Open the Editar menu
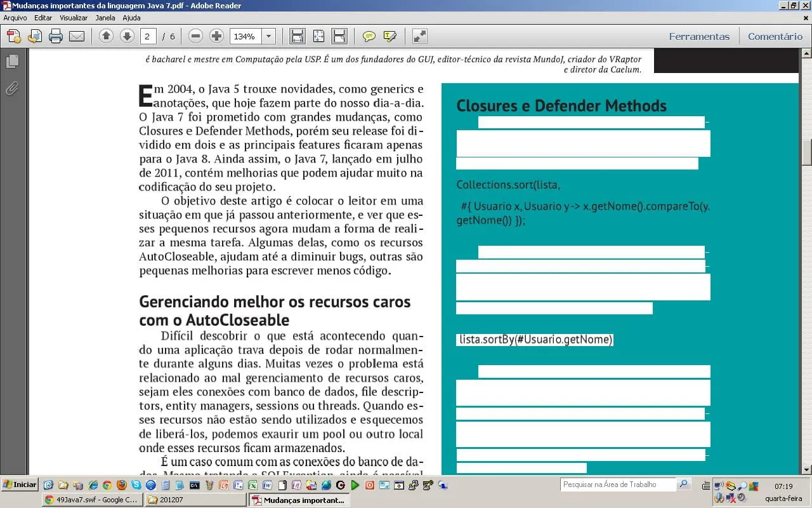Image resolution: width=812 pixels, height=508 pixels. click(x=43, y=18)
